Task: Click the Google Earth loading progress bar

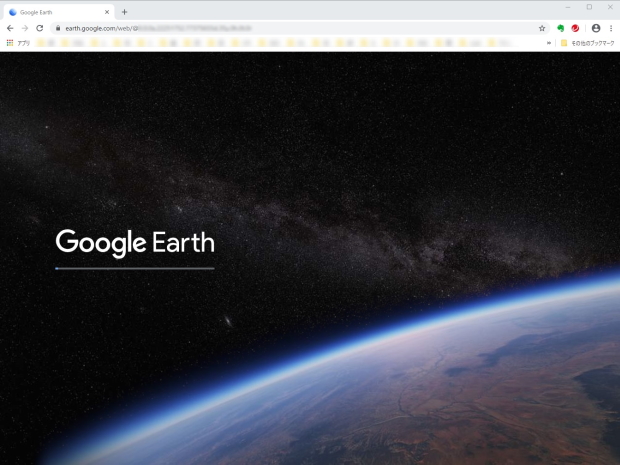Action: coord(135,268)
